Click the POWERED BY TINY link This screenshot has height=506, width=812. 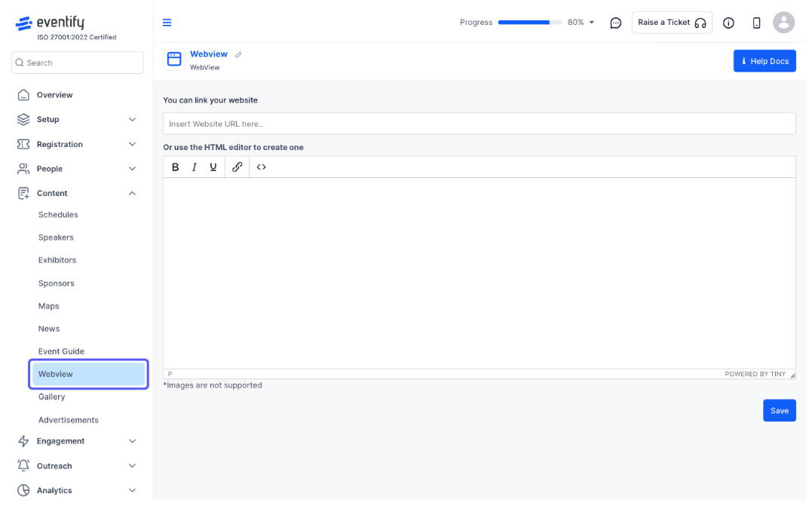click(x=755, y=374)
